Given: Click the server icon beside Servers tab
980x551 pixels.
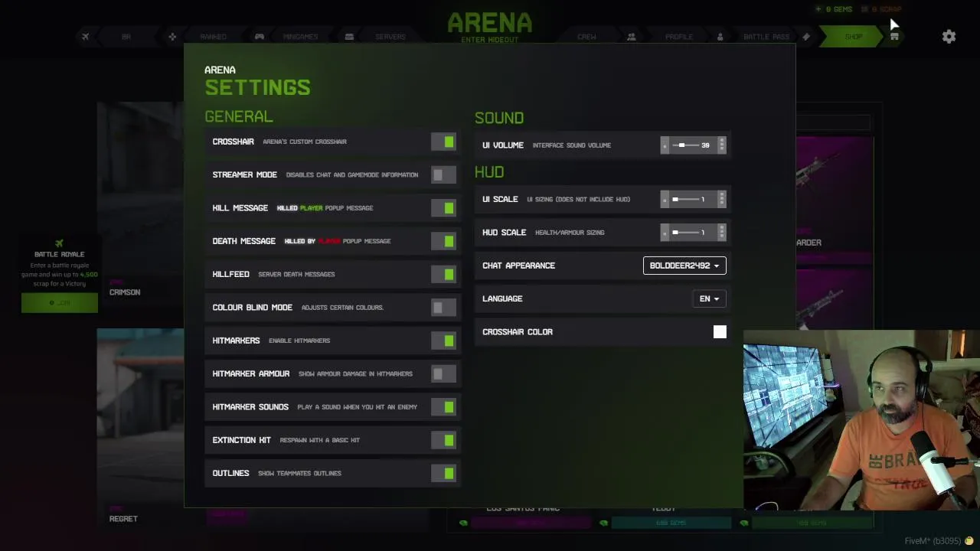Looking at the screenshot, I should 349,37.
